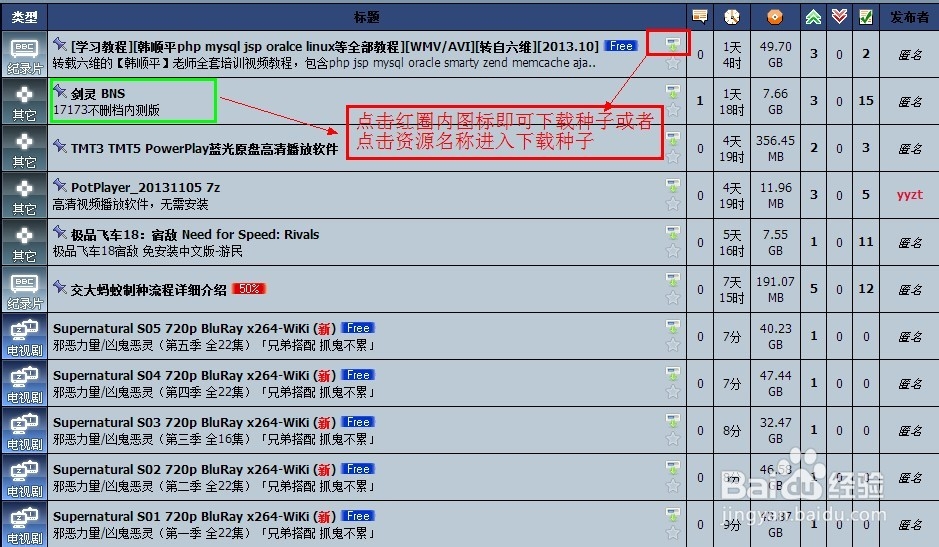Sort by comments column header icon
Image resolution: width=939 pixels, height=547 pixels.
point(699,17)
